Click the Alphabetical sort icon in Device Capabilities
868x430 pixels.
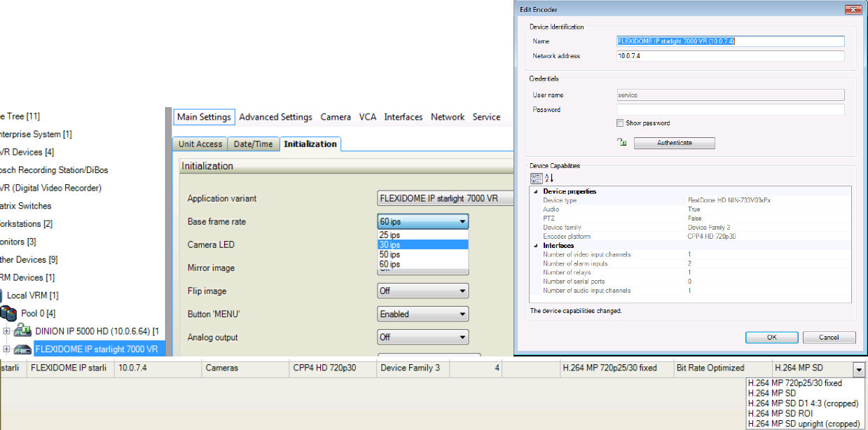[x=549, y=178]
